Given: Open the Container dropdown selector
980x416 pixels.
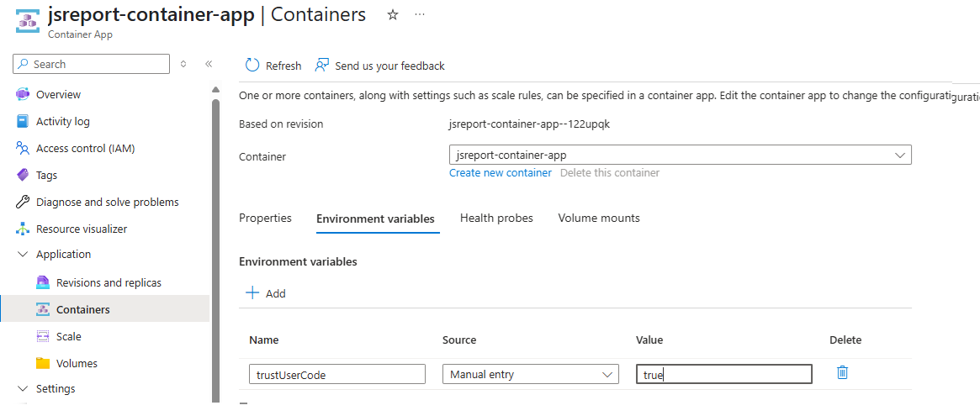Looking at the screenshot, I should [x=680, y=155].
